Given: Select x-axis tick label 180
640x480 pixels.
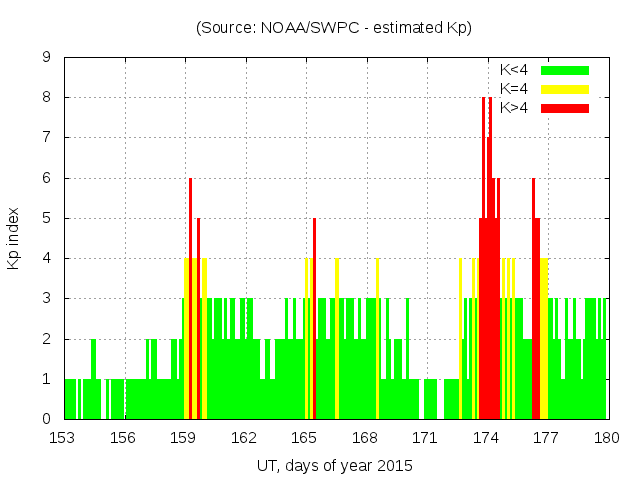Looking at the screenshot, I should pyautogui.click(x=606, y=437).
